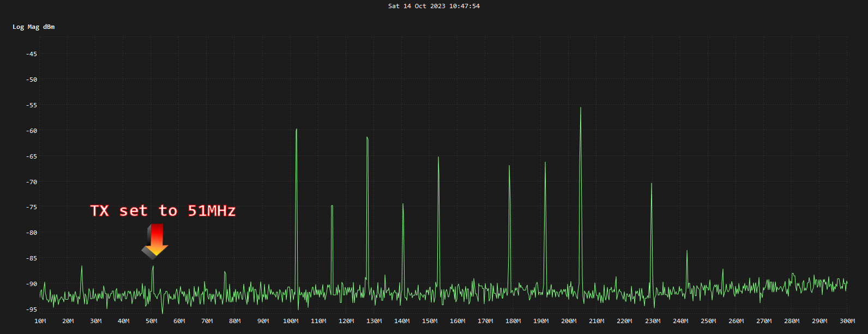Click the peak near 115 MHz
This screenshot has height=334, width=868.
click(x=332, y=207)
